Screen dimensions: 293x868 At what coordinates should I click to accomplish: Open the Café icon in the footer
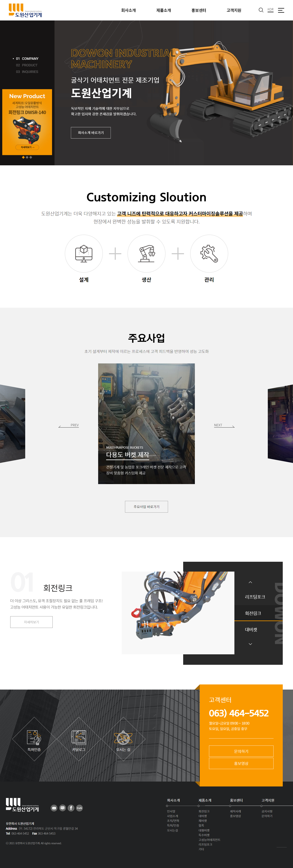click(x=79, y=808)
